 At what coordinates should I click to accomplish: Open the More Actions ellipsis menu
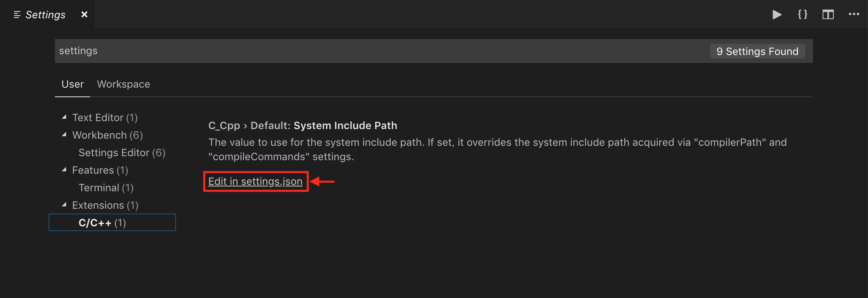click(854, 14)
